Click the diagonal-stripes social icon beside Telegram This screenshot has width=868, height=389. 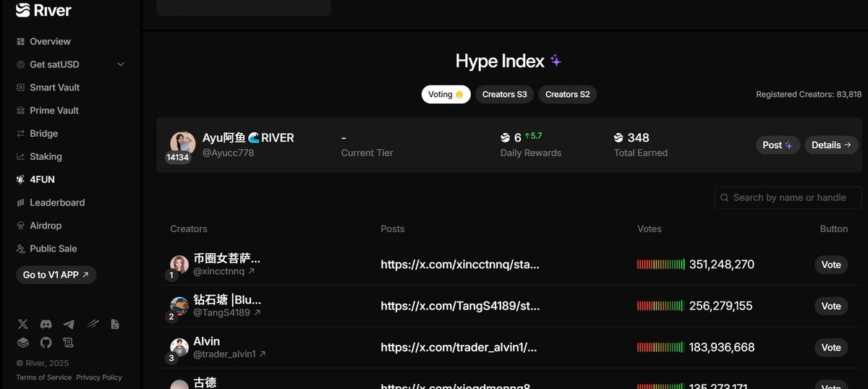tap(92, 325)
